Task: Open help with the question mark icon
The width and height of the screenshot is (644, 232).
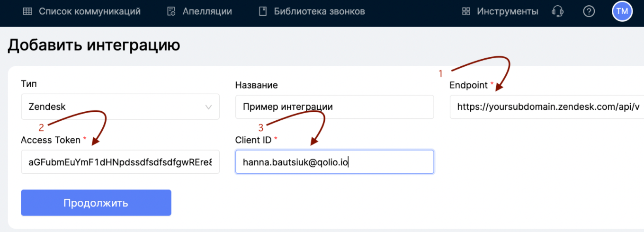Action: coord(589,11)
